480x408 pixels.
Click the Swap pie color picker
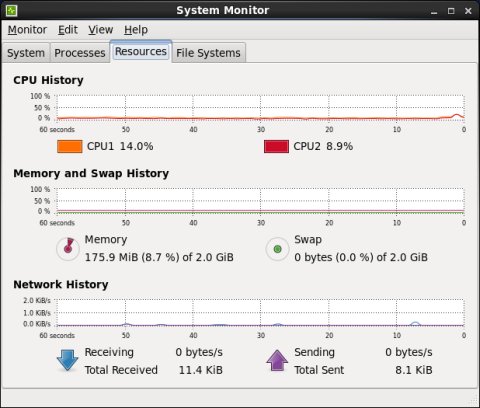tap(277, 249)
